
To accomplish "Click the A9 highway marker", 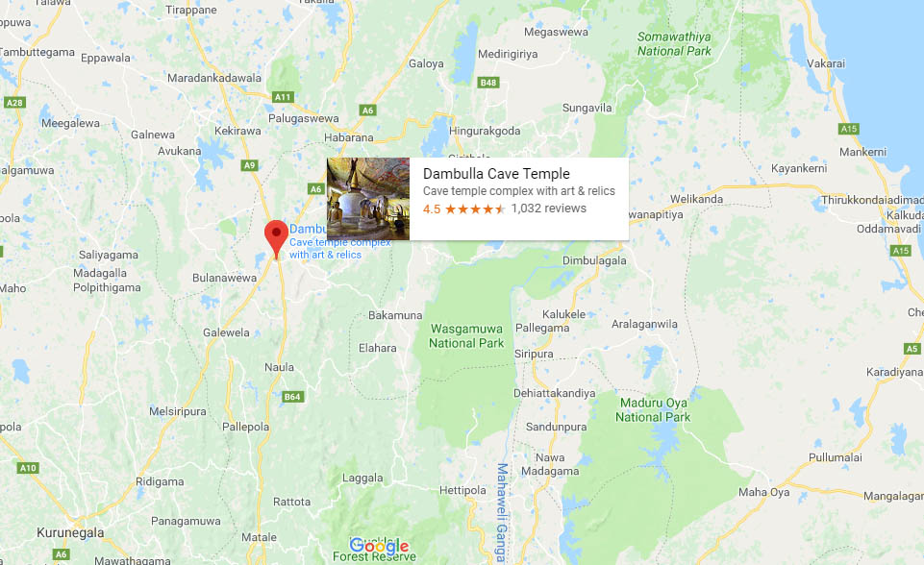I will [250, 165].
